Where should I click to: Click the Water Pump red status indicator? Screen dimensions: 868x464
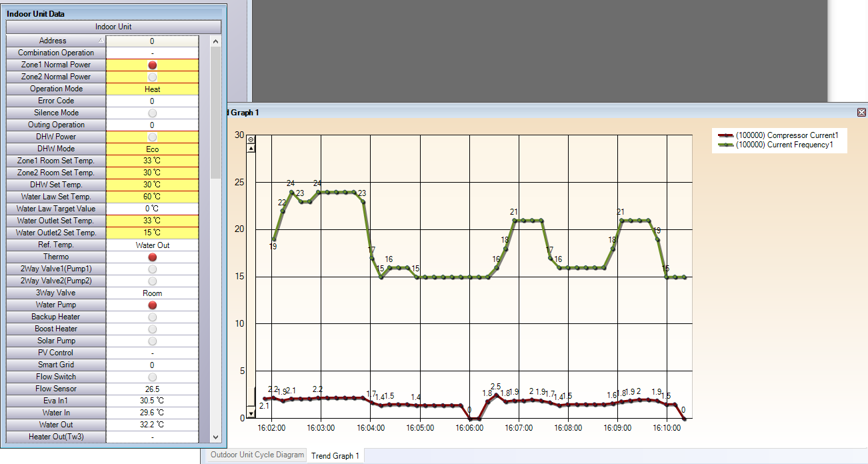point(152,305)
